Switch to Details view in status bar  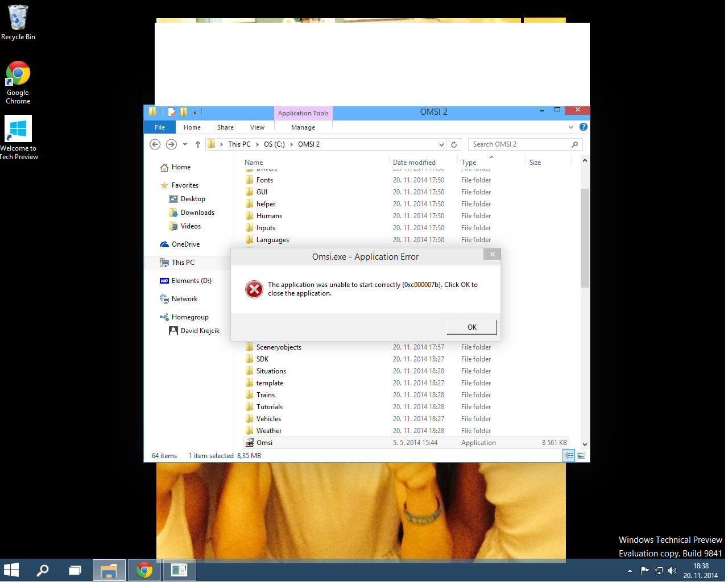[569, 455]
